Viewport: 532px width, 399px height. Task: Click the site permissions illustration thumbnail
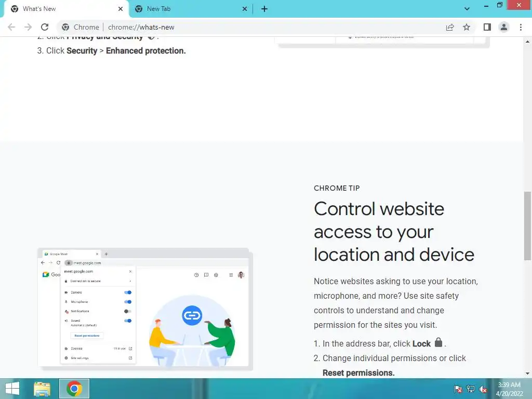pyautogui.click(x=145, y=309)
